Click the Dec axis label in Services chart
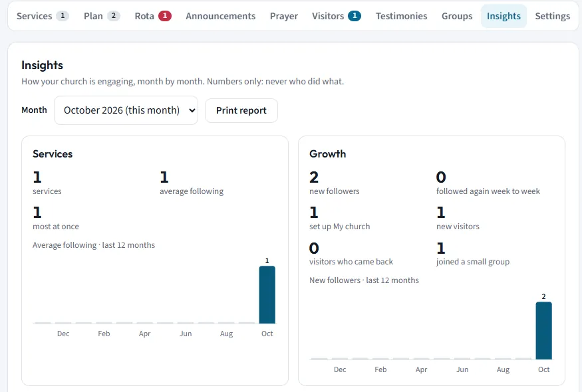 (63, 334)
